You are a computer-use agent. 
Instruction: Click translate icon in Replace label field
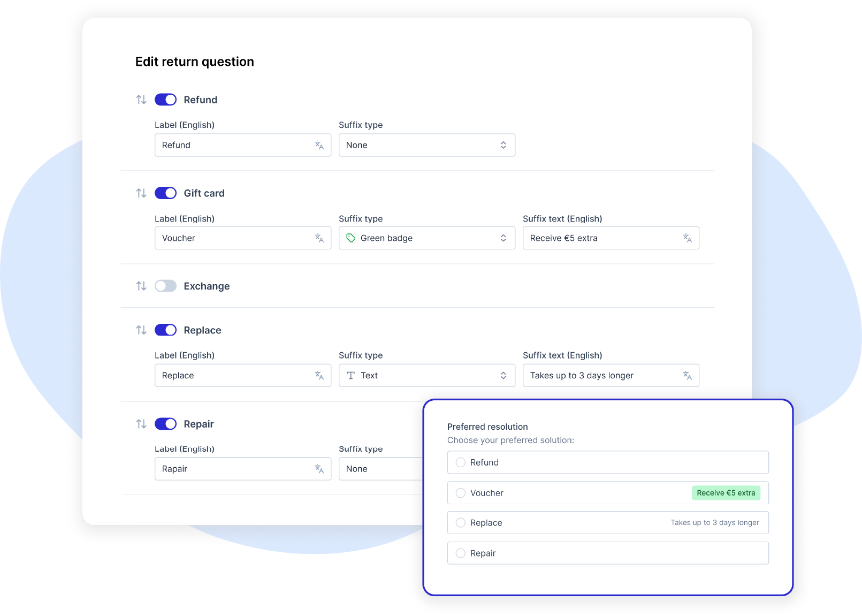tap(319, 376)
